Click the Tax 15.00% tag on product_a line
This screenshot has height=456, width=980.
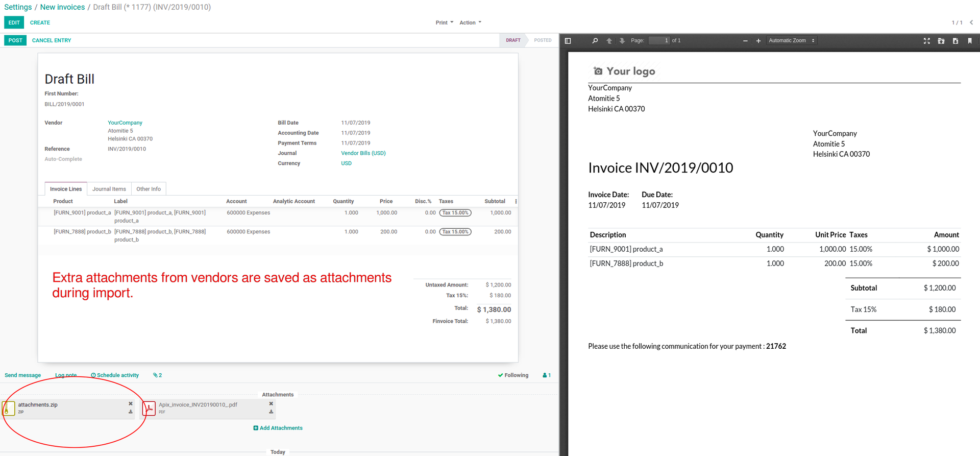tap(455, 213)
